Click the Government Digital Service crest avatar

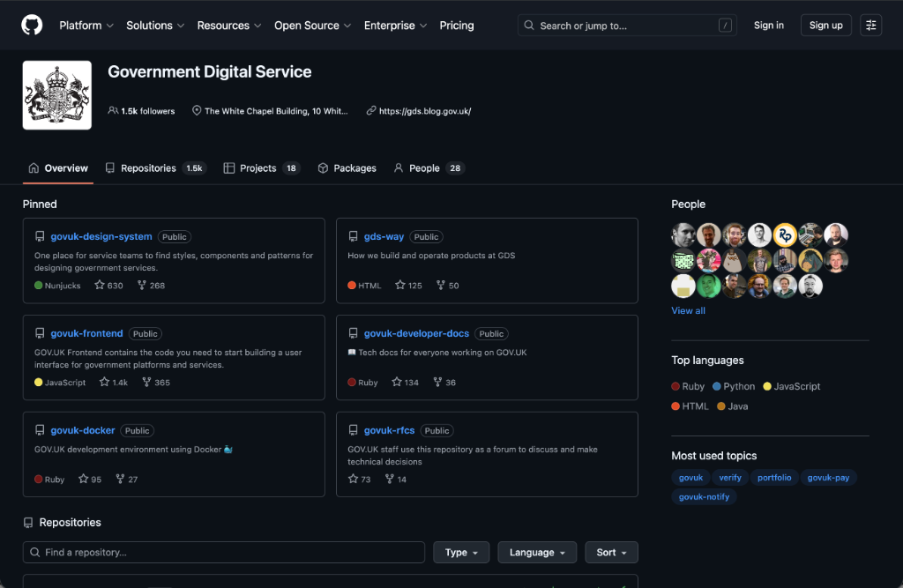point(57,95)
